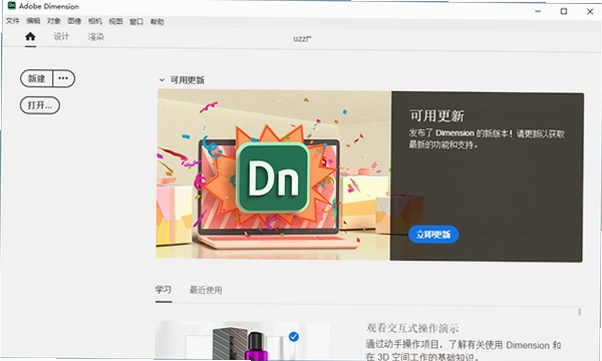
Task: Click the Dn update banner image
Action: (274, 175)
